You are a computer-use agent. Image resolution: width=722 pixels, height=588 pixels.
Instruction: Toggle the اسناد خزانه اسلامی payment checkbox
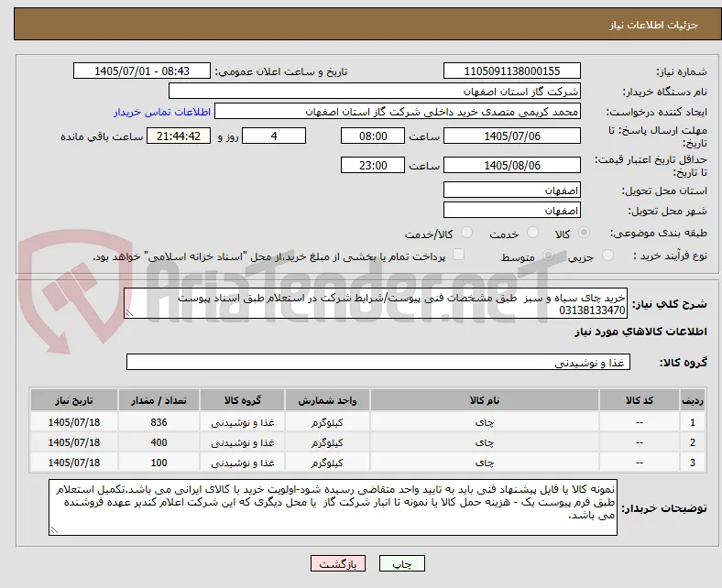click(458, 255)
